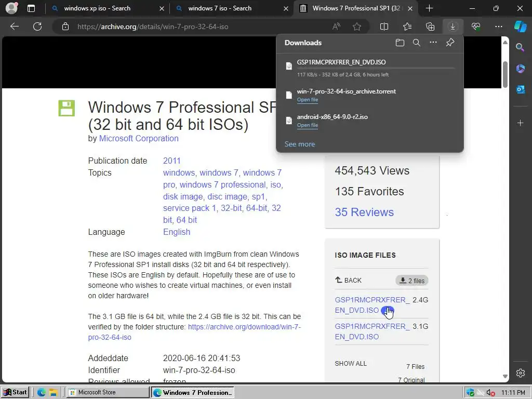Screen dimensions: 532x399
Task: Open file link for win-7-pro-32-64-iso_archive.torrent
Action: click(308, 100)
